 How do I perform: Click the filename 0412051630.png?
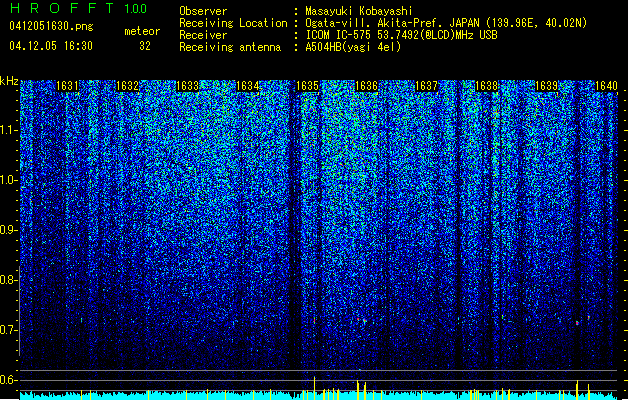pos(51,26)
